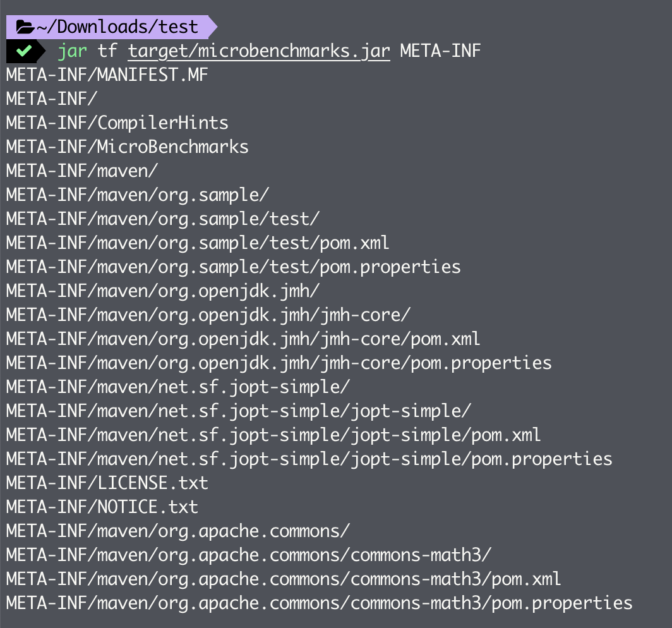Select the META-INF/MicroBenchmarks line
The width and height of the screenshot is (672, 628).
[x=128, y=147]
